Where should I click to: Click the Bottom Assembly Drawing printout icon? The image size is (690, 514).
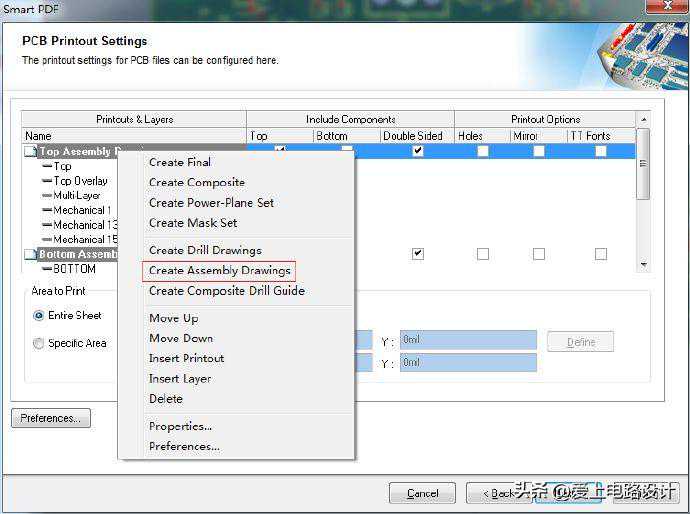click(30, 255)
